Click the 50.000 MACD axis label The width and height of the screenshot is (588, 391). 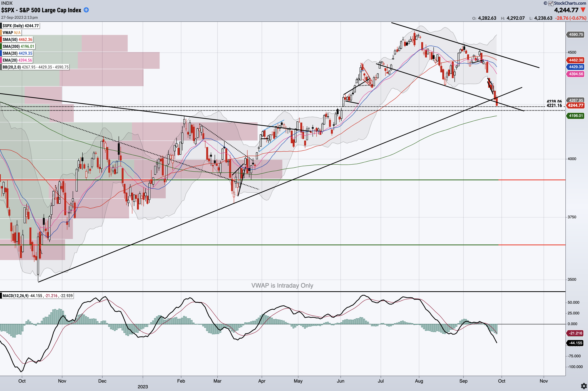[x=573, y=303]
